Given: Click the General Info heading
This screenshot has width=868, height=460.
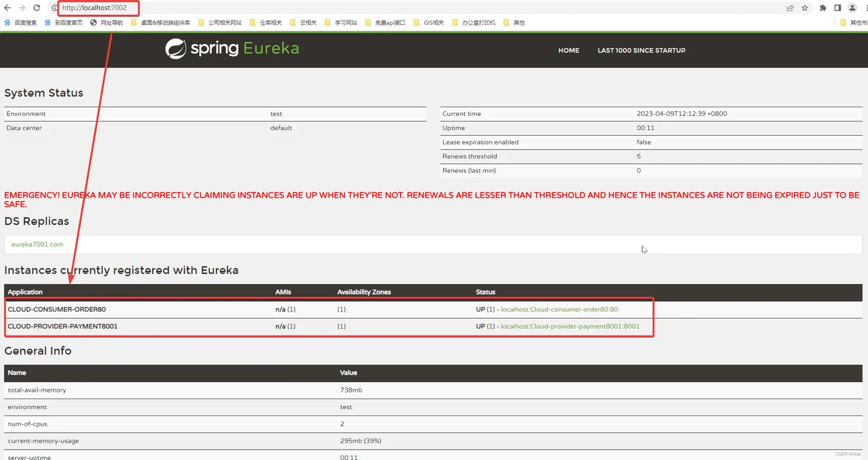Looking at the screenshot, I should click(38, 351).
